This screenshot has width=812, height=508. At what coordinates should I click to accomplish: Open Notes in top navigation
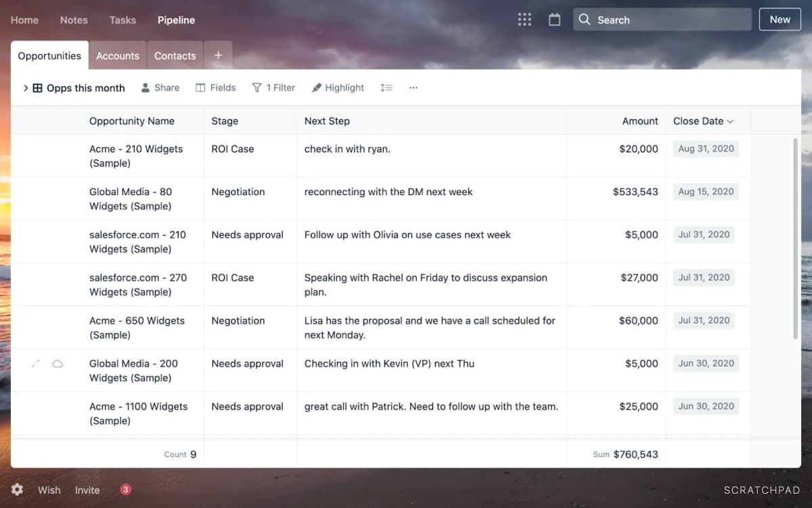tap(74, 20)
